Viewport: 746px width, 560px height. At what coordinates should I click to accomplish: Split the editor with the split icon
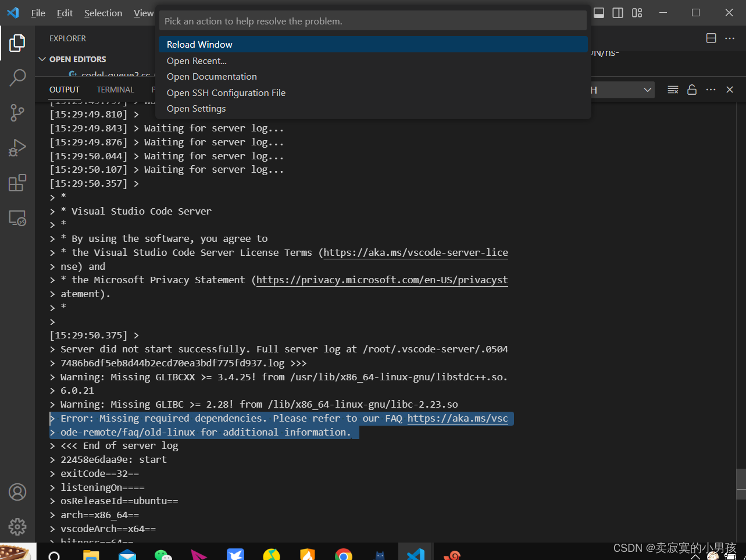711,38
